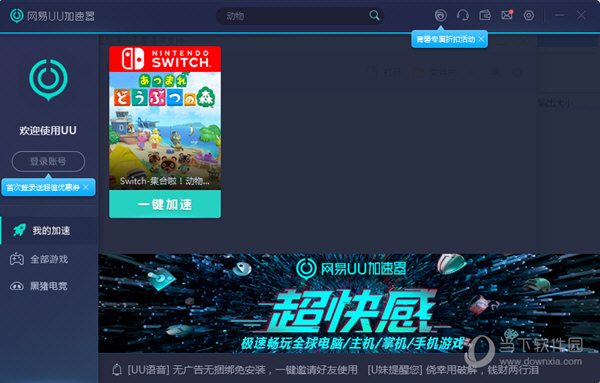The image size is (600, 383).
Task: Click the 首次登录送超值优惠券 tooltip text
Action: click(43, 187)
